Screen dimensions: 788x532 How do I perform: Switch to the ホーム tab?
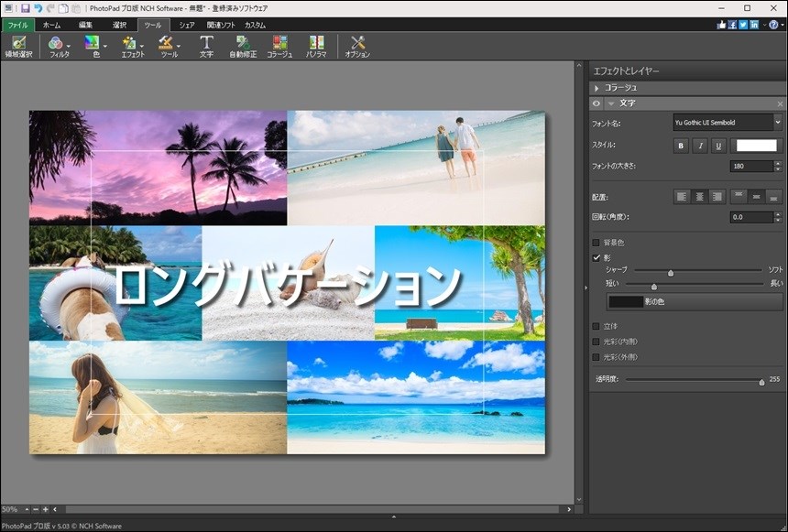52,25
